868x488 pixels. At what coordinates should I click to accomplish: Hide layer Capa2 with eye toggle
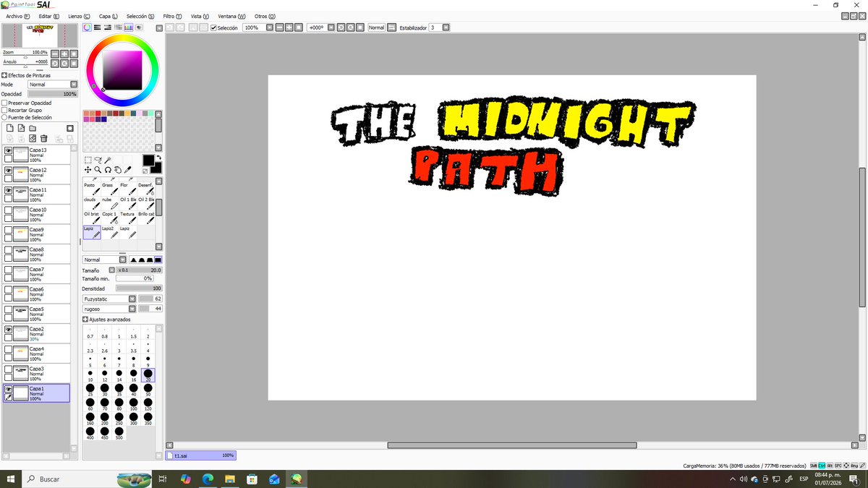coord(9,330)
